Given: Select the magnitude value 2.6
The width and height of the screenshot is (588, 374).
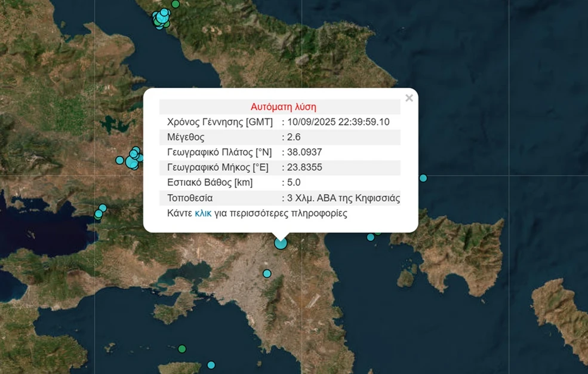Looking at the screenshot, I should (294, 137).
